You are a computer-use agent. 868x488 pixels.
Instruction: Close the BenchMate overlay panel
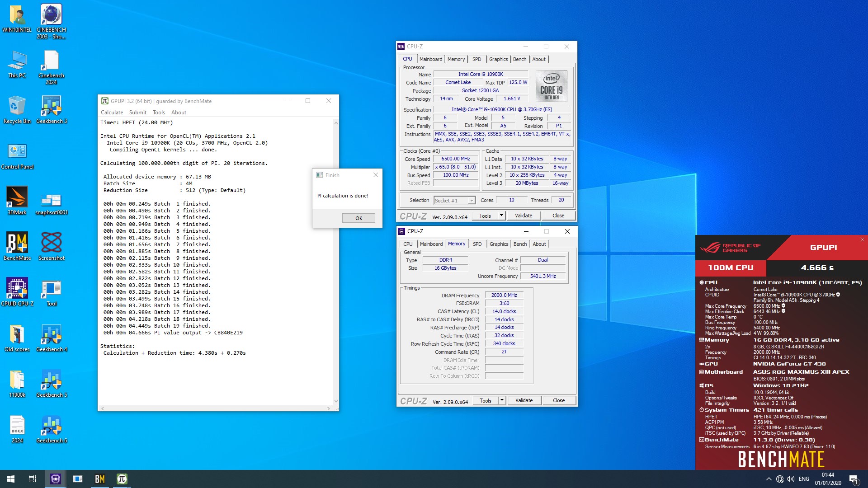pyautogui.click(x=863, y=239)
